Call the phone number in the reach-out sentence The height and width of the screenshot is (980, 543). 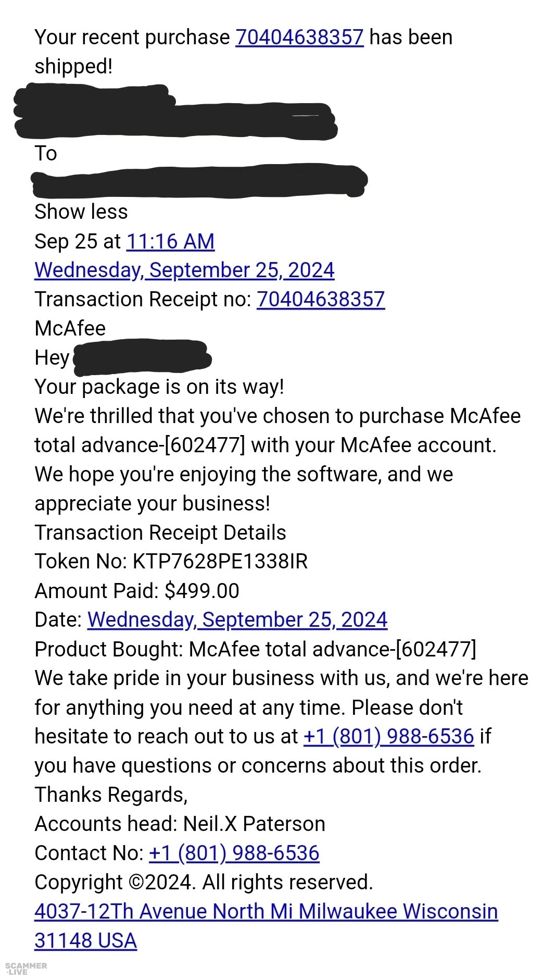388,737
